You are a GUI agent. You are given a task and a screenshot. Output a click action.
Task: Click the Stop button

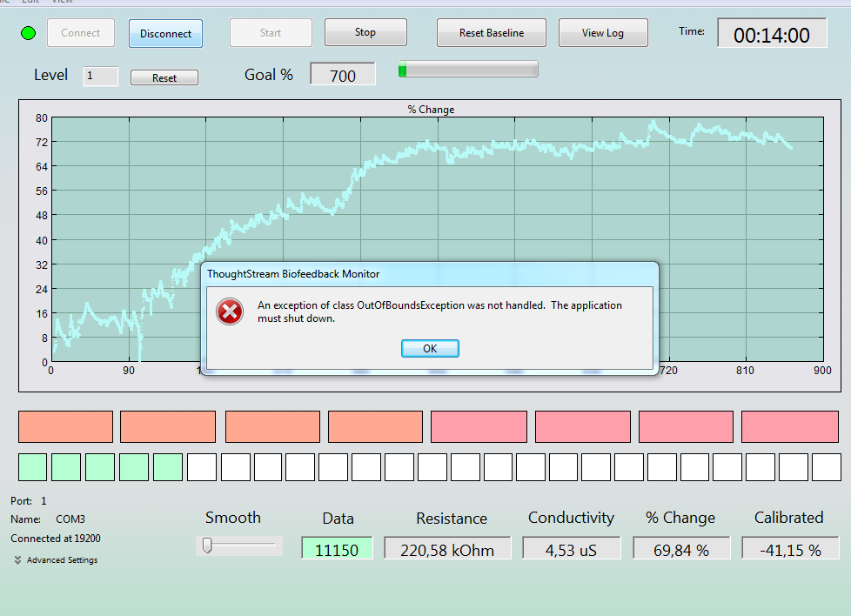point(365,32)
